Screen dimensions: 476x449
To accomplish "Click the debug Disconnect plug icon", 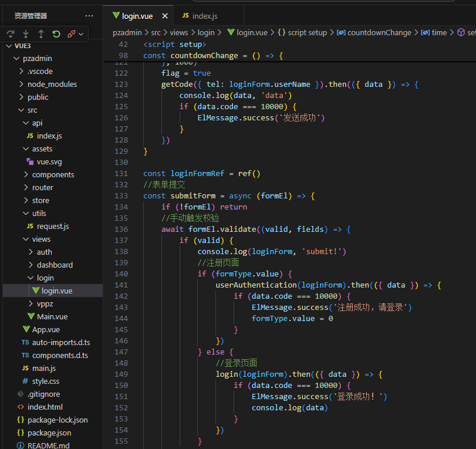I will (72, 34).
